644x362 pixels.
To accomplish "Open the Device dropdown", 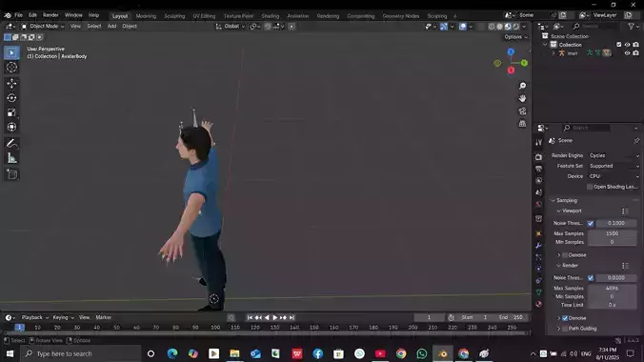I will tap(614, 176).
